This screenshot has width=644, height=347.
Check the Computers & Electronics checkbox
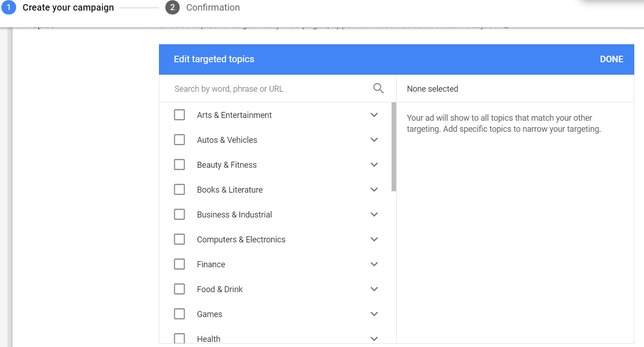[179, 239]
